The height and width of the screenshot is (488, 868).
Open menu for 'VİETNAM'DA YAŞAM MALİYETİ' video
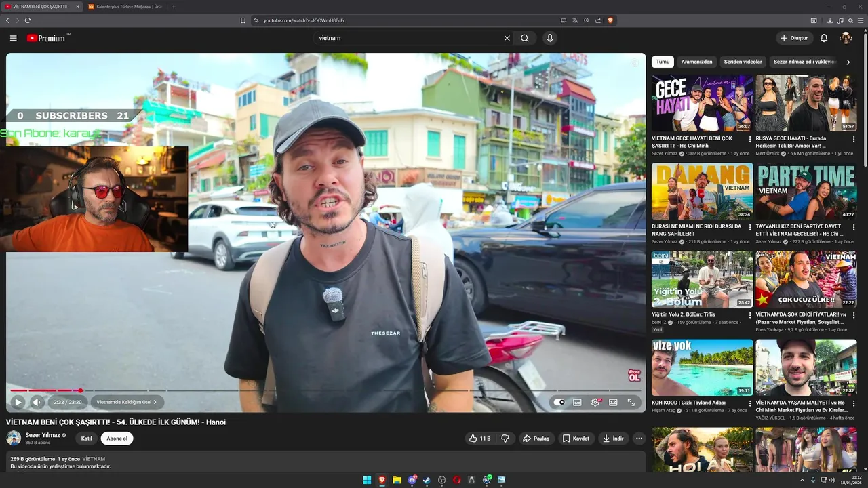tap(854, 403)
